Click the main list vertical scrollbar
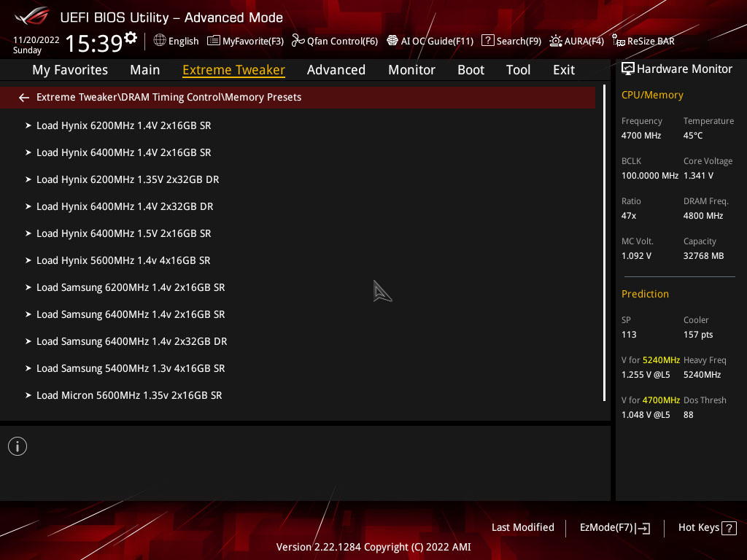Screen dimensions: 747x560 point(604,243)
